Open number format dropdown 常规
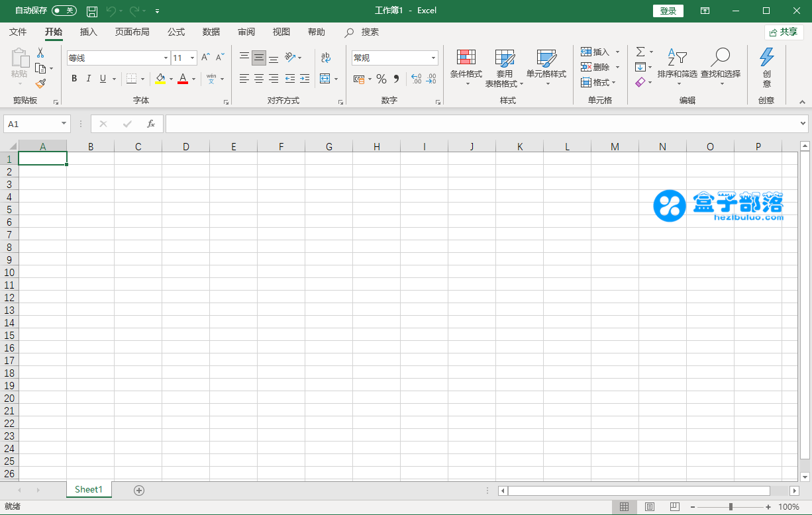This screenshot has width=812, height=515. point(433,58)
